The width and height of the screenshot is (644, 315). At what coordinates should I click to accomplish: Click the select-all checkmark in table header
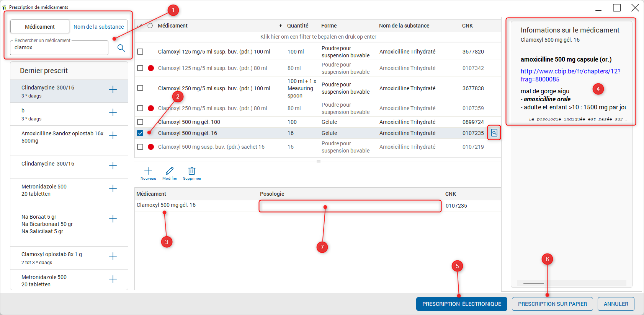click(139, 26)
